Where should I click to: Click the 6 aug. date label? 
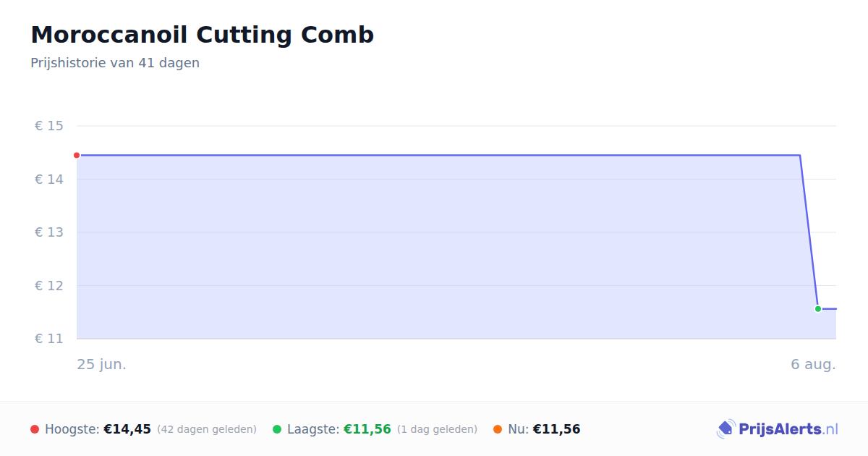click(x=813, y=364)
